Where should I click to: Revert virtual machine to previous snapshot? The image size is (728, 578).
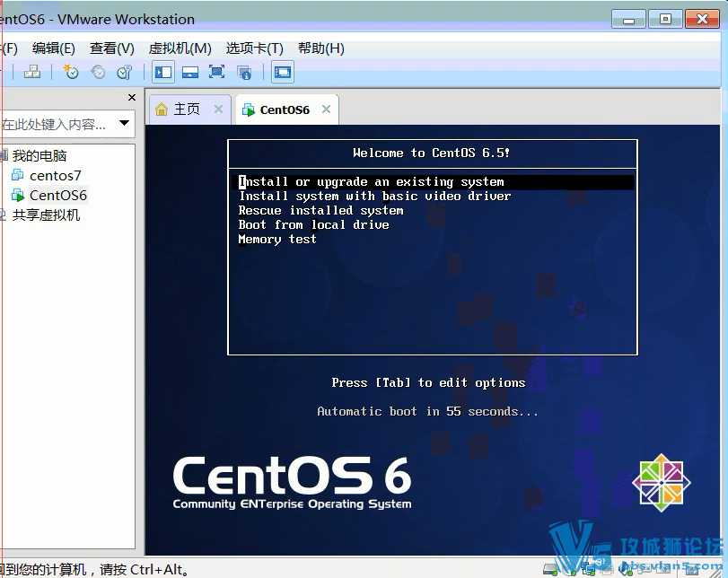98,72
